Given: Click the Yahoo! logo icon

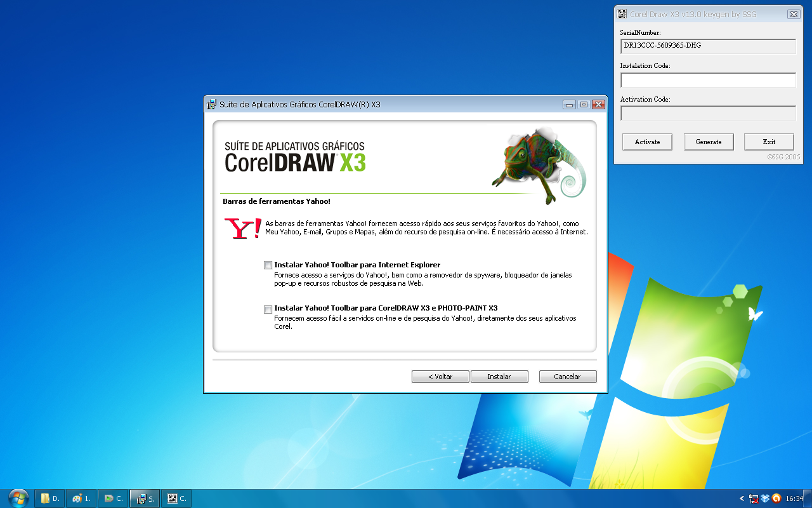Looking at the screenshot, I should pos(242,229).
